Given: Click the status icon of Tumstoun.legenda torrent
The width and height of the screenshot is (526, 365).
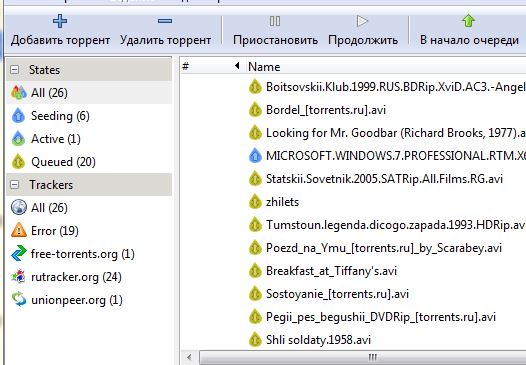Looking at the screenshot, I should point(255,225).
